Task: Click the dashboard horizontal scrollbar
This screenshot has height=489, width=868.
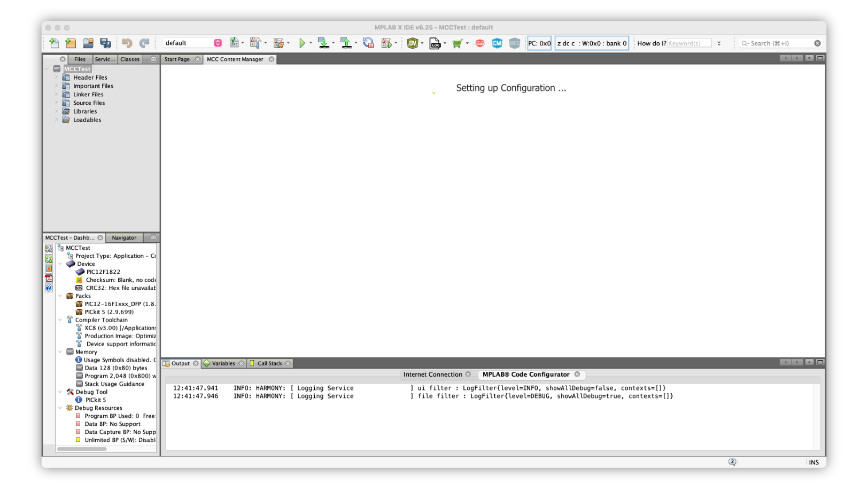Action: coord(82,449)
